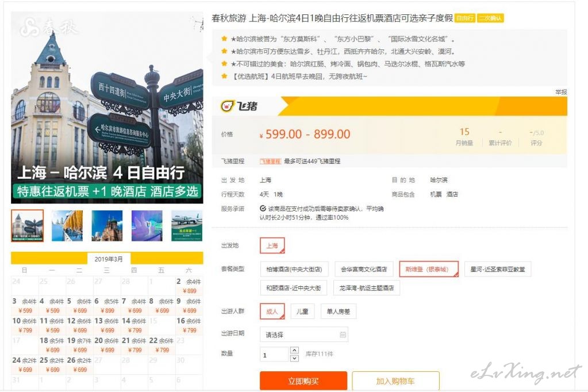Decrease quantity with the down arrow
The height and width of the screenshot is (392, 588).
[x=294, y=358]
